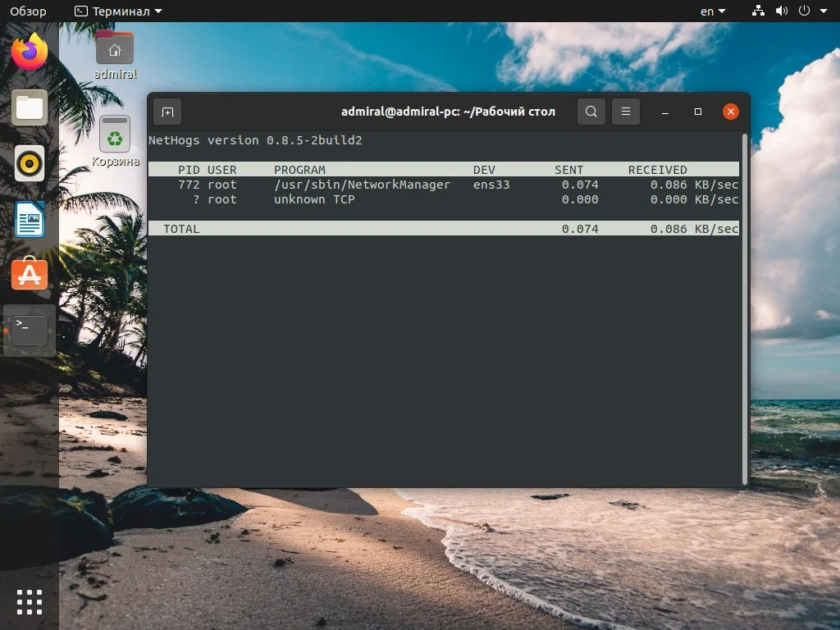The image size is (840, 630).
Task: Open the Show Applications grid
Action: tap(29, 601)
